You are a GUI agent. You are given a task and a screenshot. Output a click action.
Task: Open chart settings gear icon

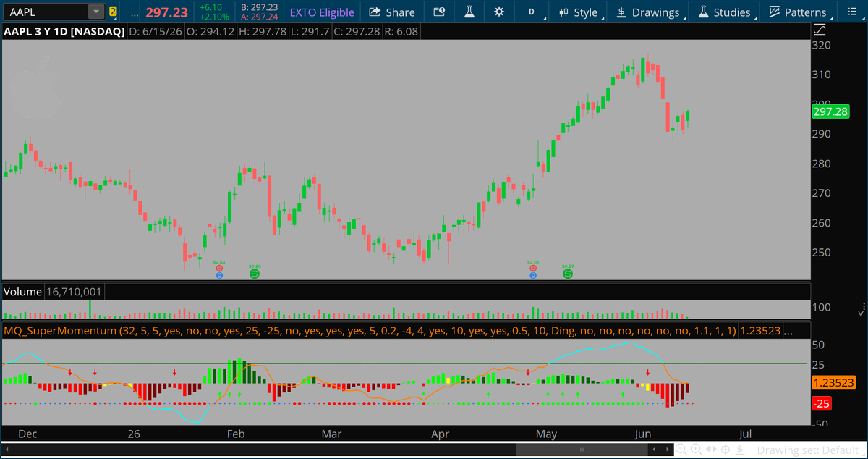[x=498, y=12]
